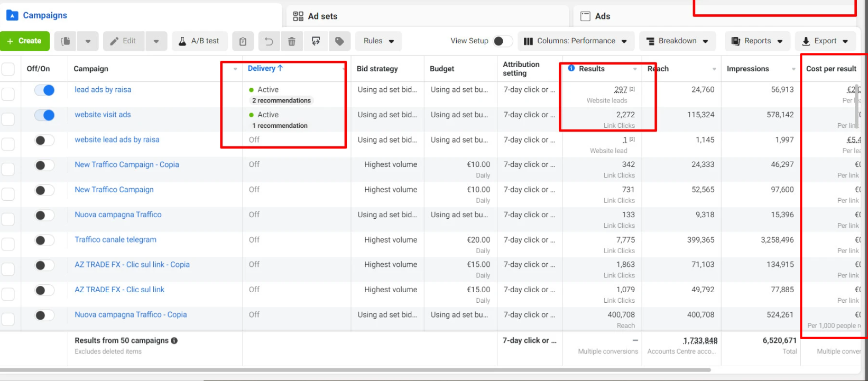Click the import/export exchange icon
The width and height of the screenshot is (868, 381).
click(316, 41)
